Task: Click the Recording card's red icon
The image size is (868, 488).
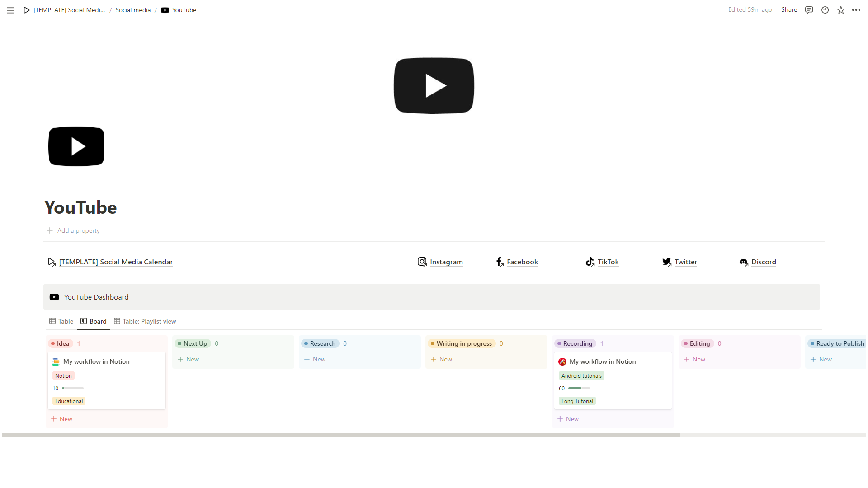Action: pos(562,361)
